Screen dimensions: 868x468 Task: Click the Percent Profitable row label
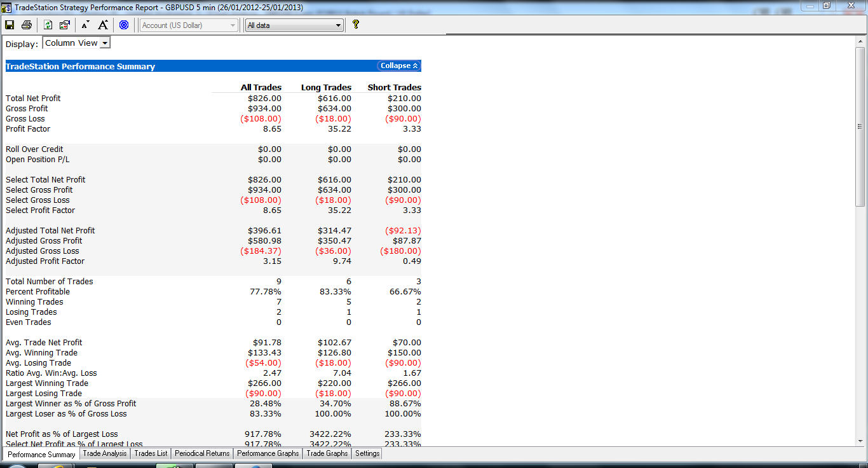pyautogui.click(x=38, y=292)
